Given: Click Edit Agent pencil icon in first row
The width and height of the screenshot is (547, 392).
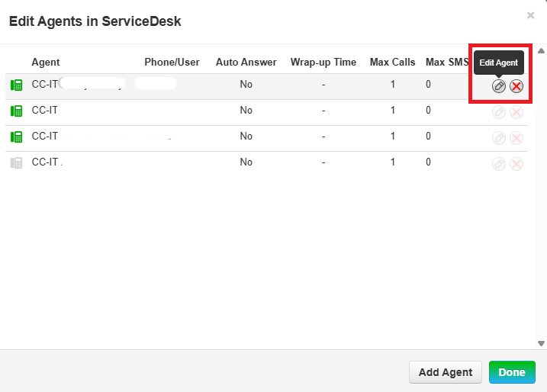Looking at the screenshot, I should [499, 86].
